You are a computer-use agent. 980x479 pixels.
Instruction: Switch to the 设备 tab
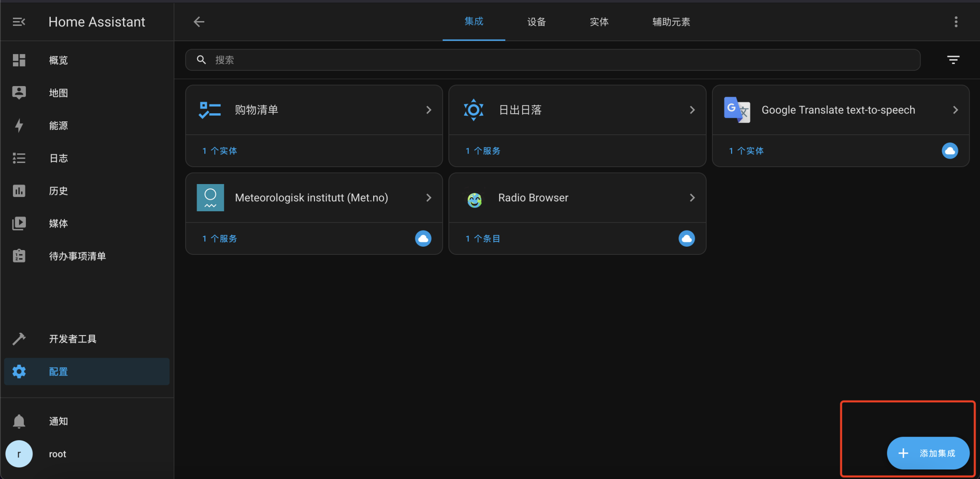pyautogui.click(x=535, y=22)
